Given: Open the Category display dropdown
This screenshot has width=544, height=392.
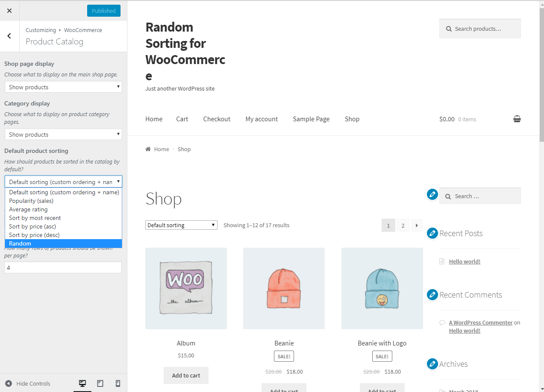Looking at the screenshot, I should pos(63,135).
